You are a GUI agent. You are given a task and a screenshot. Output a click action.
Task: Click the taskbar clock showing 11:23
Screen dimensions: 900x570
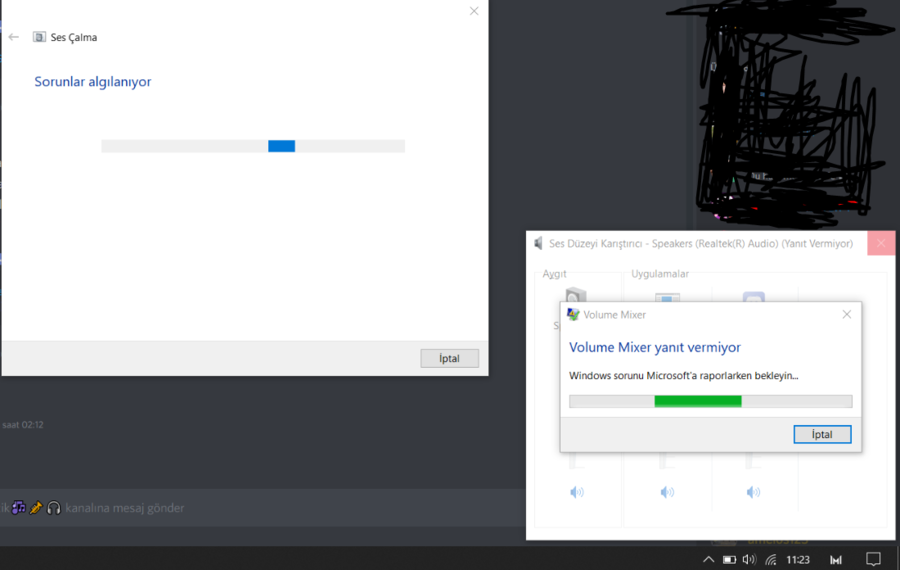pos(798,560)
